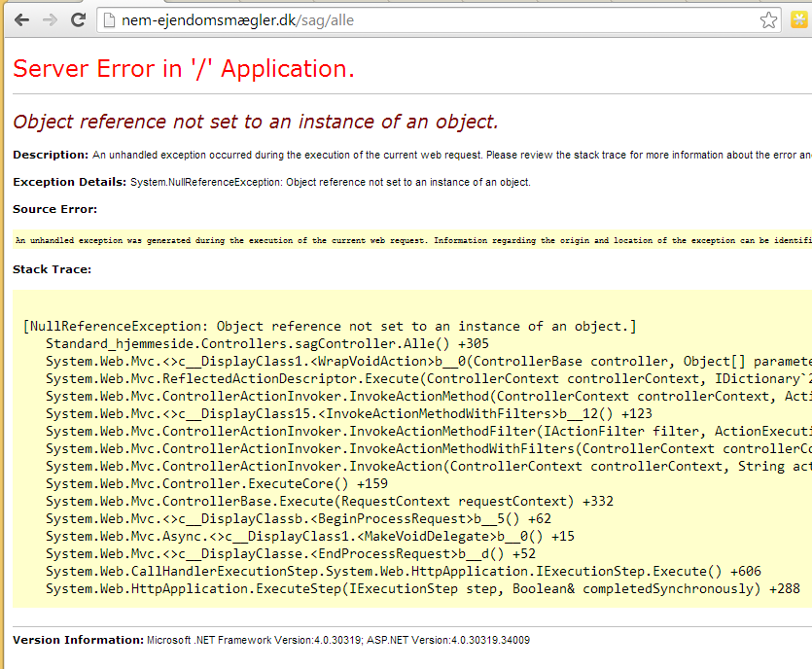812x669 pixels.
Task: Reload the page with the refresh icon
Action: tap(78, 19)
